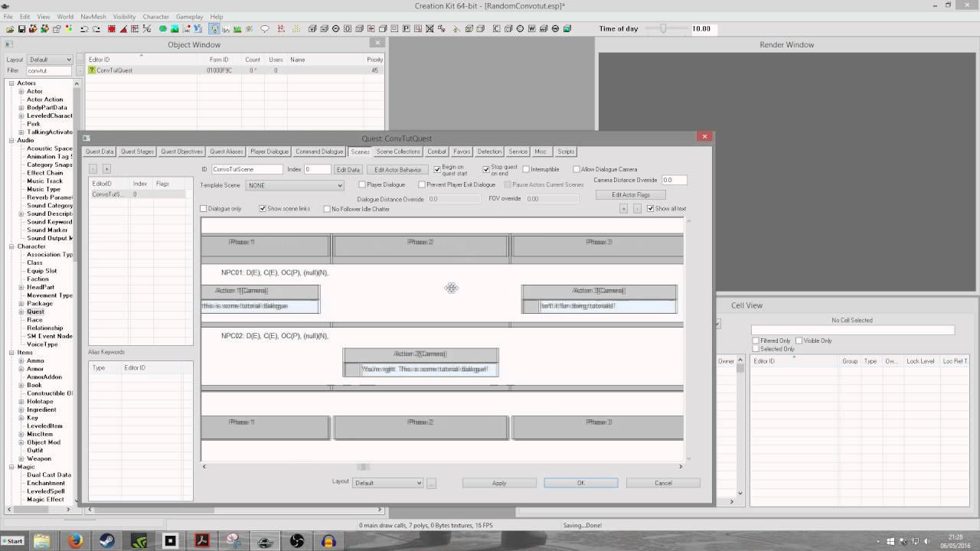Click the Edit Actor Behavior button
Viewport: 980px width, 551px height.
coord(398,169)
